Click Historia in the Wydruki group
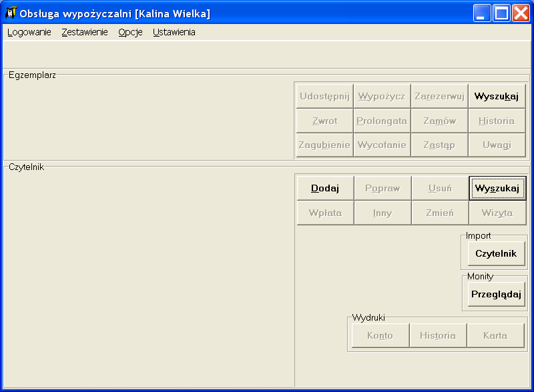The width and height of the screenshot is (534, 392). (438, 335)
